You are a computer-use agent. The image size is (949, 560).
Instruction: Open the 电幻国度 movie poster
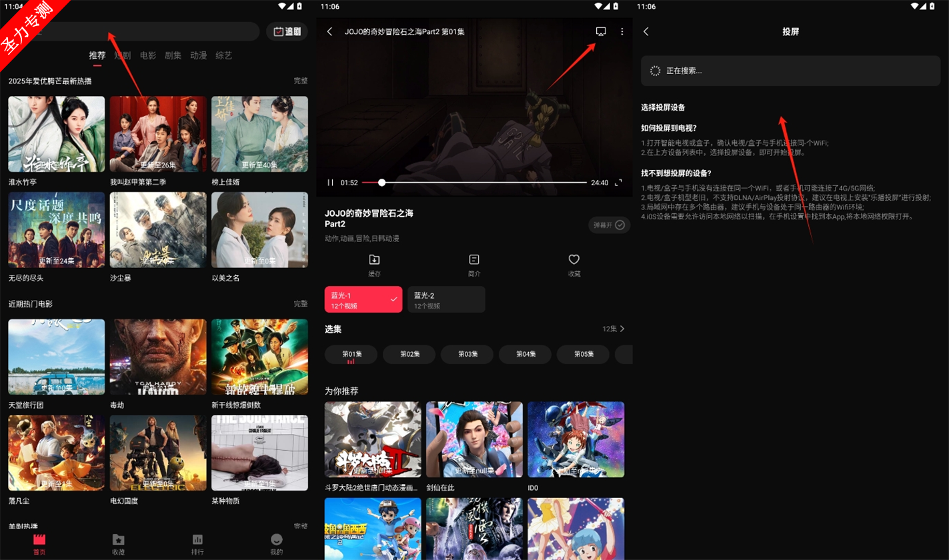point(158,453)
